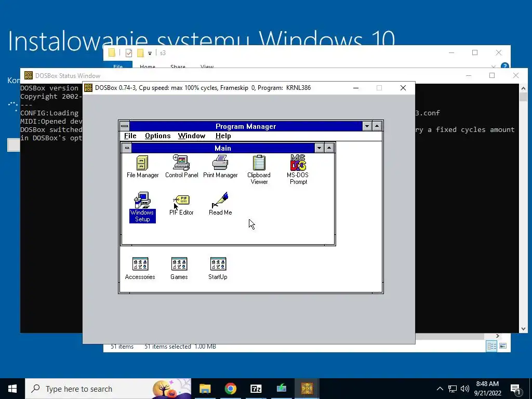Image resolution: width=532 pixels, height=399 pixels.
Task: Minimize the DOSBox emulator window
Action: [356, 88]
